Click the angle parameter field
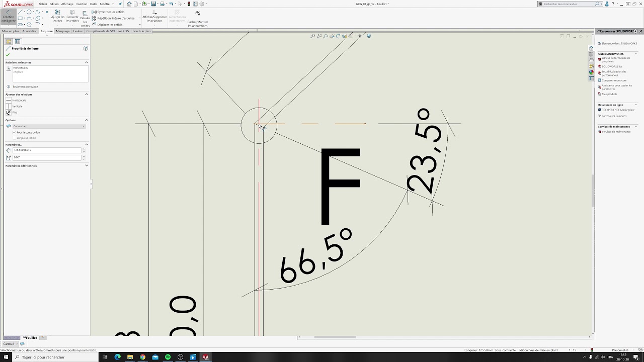Viewport: 644px width, 362px height. point(46,157)
